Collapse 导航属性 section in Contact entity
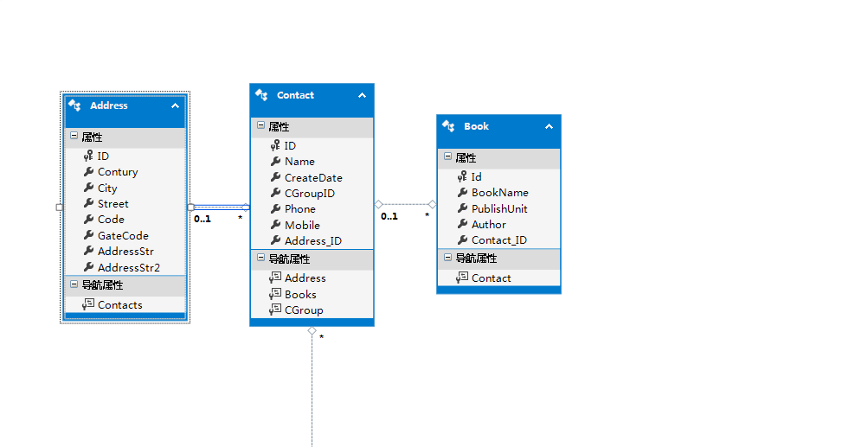868x447 pixels. tap(260, 258)
